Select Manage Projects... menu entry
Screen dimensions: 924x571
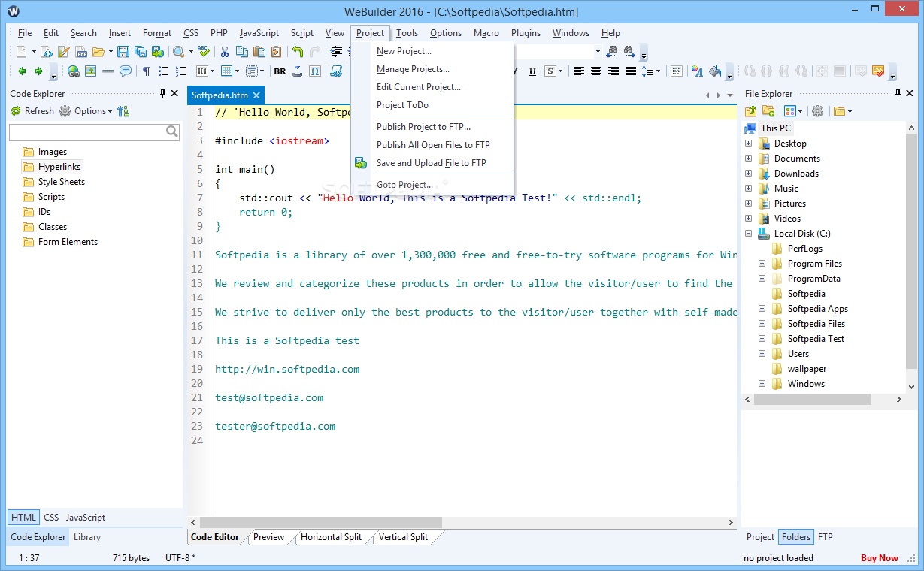point(432,69)
